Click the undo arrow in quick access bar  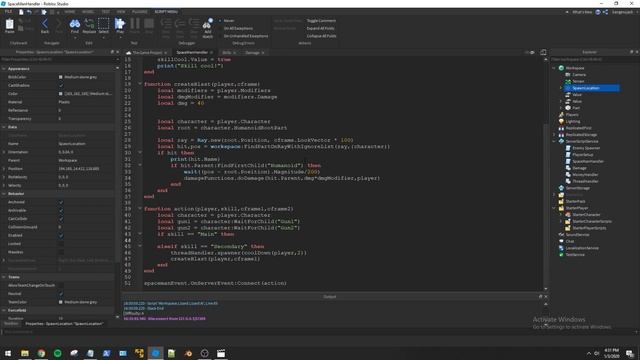coord(29,12)
